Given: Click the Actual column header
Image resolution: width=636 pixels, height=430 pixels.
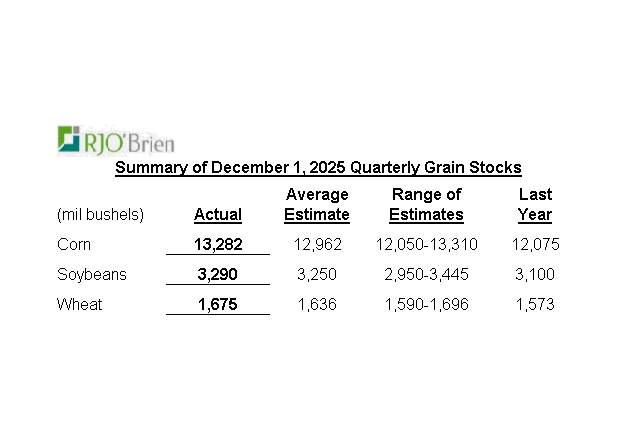Looking at the screenshot, I should (x=218, y=214).
